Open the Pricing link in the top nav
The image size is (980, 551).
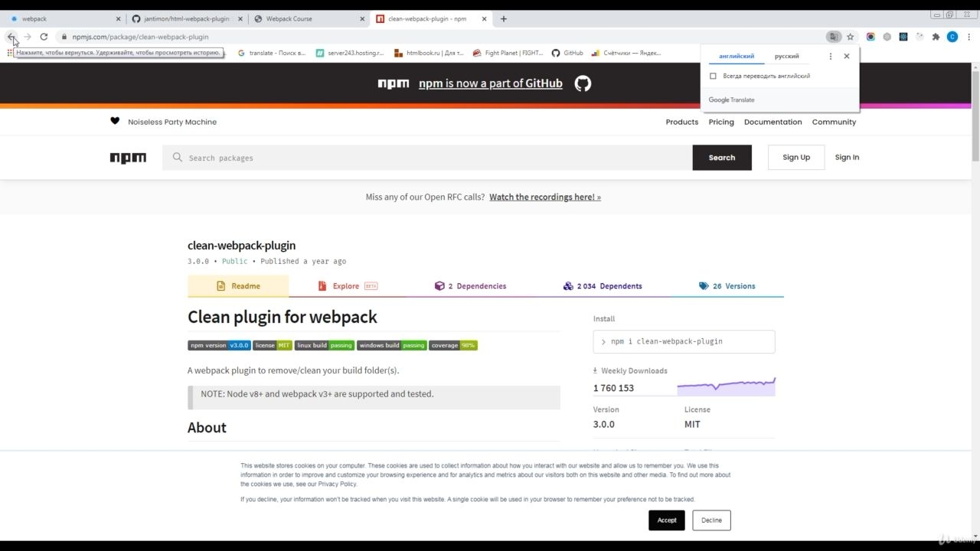click(721, 122)
